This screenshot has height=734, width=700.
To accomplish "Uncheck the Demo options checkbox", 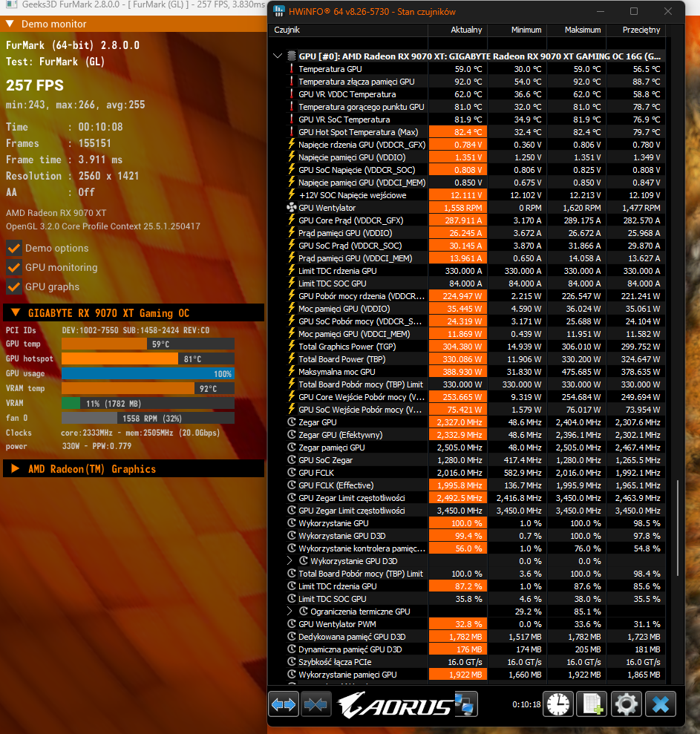I will point(14,248).
